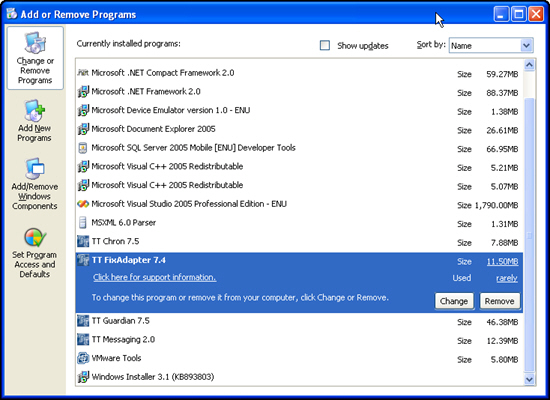Viewport: 550px width, 400px height.
Task: Open Set Program Access and Defaults icon
Action: pos(35,238)
